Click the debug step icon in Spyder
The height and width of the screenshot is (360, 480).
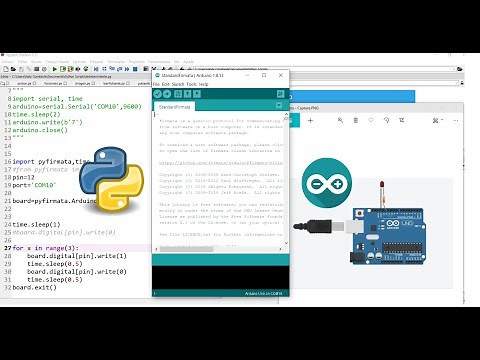pyautogui.click(x=104, y=69)
